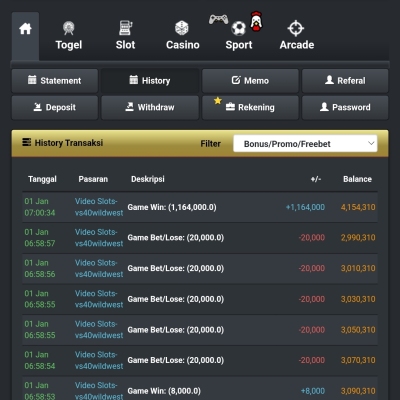Open the Password settings
The width and height of the screenshot is (400, 400).
[345, 107]
